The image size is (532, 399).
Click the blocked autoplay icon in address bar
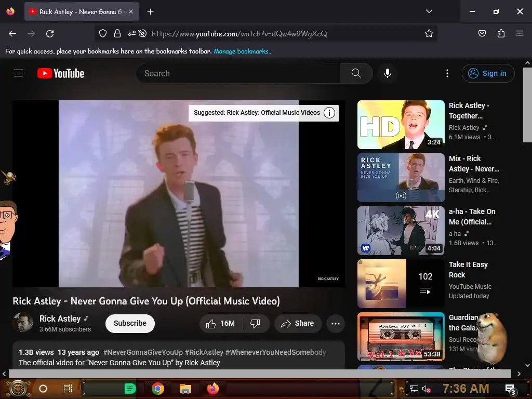(x=143, y=33)
